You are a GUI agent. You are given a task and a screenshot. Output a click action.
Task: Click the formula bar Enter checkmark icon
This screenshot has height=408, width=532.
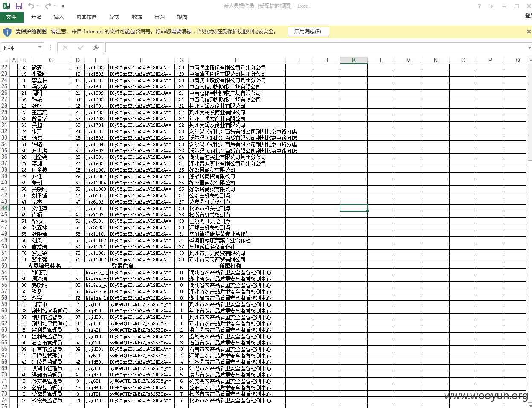[81, 47]
